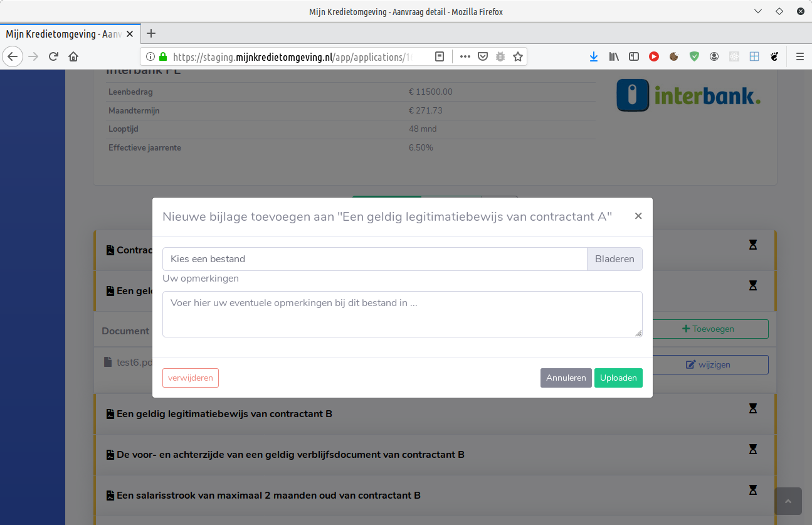Click the Uploaden button
The height and width of the screenshot is (525, 812).
coord(618,378)
